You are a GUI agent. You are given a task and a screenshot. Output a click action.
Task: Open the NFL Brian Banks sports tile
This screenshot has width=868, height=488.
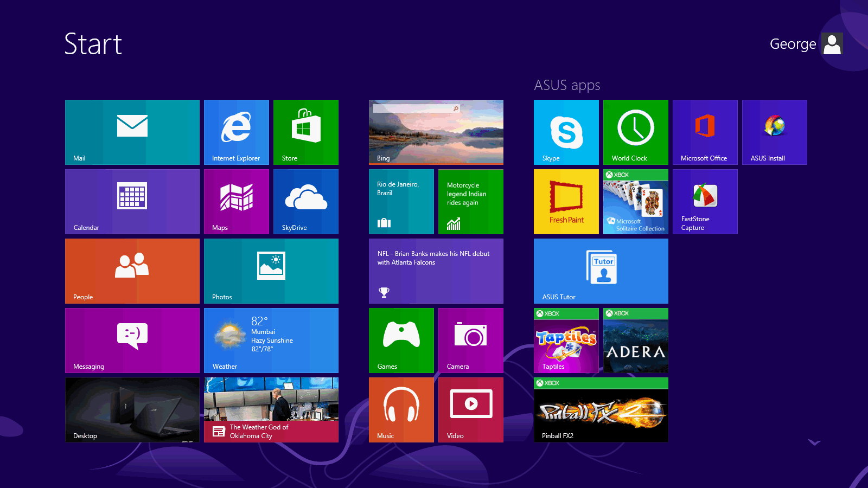coord(436,271)
